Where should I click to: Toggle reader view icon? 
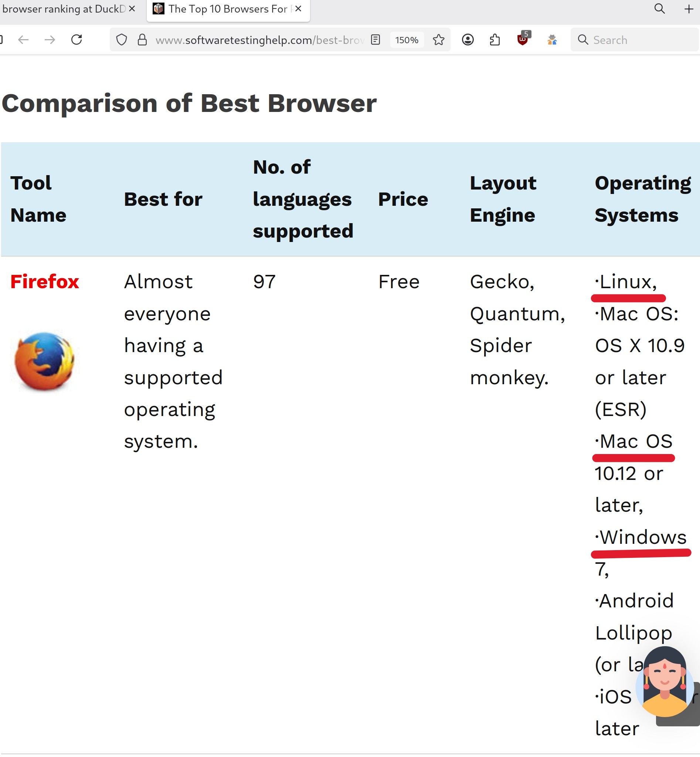[x=376, y=40]
